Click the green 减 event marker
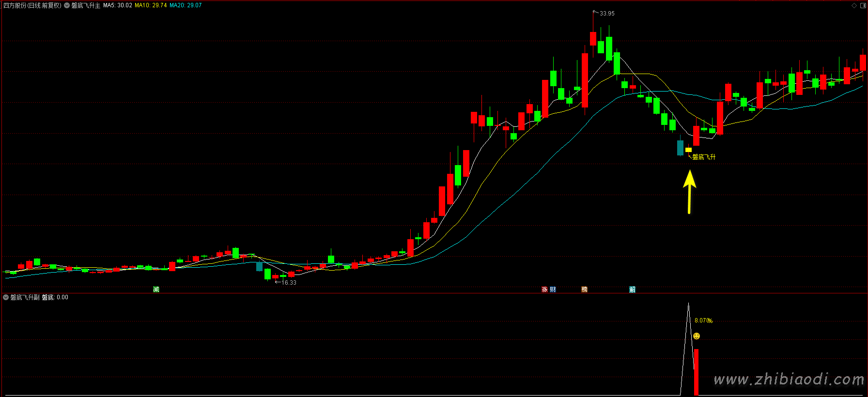The image size is (868, 397). (x=156, y=289)
